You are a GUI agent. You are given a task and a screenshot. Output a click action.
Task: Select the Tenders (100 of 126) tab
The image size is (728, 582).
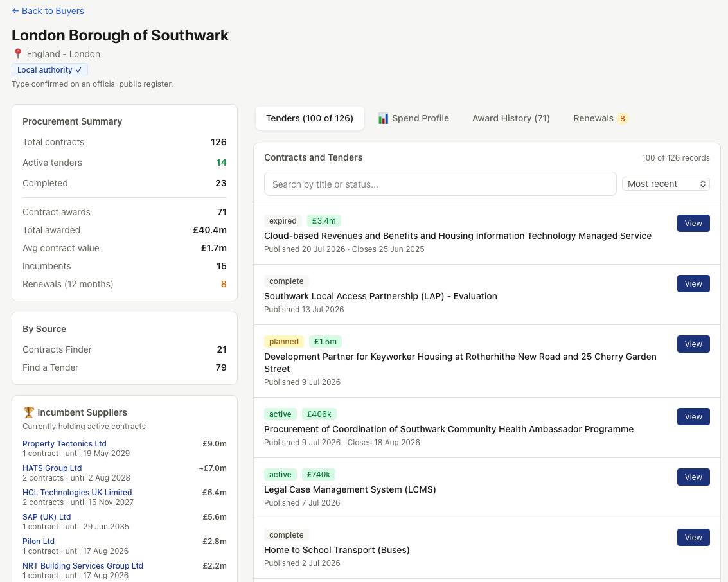pos(310,118)
